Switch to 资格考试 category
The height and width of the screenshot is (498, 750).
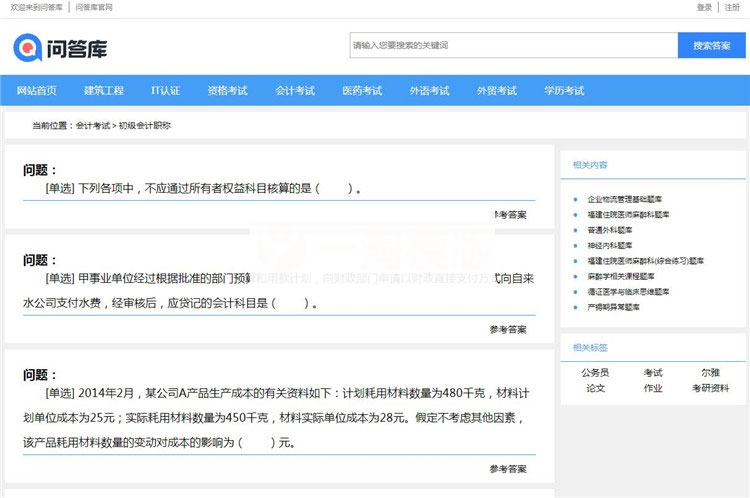pos(228,91)
